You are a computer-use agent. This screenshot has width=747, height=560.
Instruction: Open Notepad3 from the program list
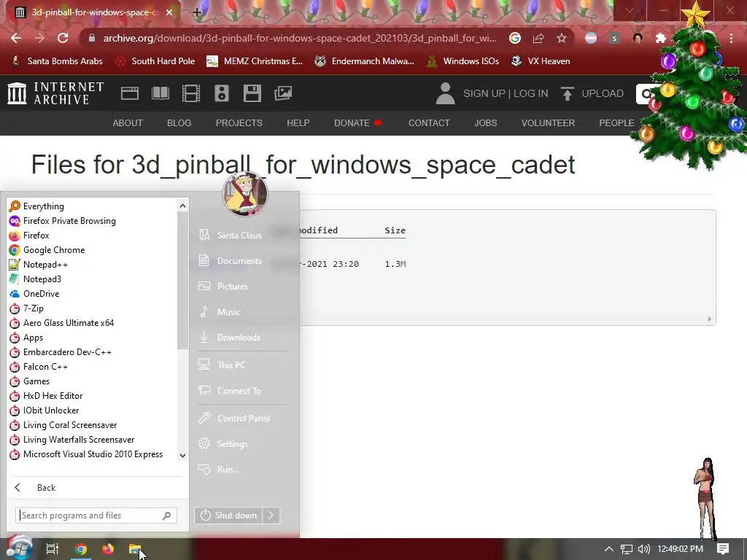click(x=42, y=279)
